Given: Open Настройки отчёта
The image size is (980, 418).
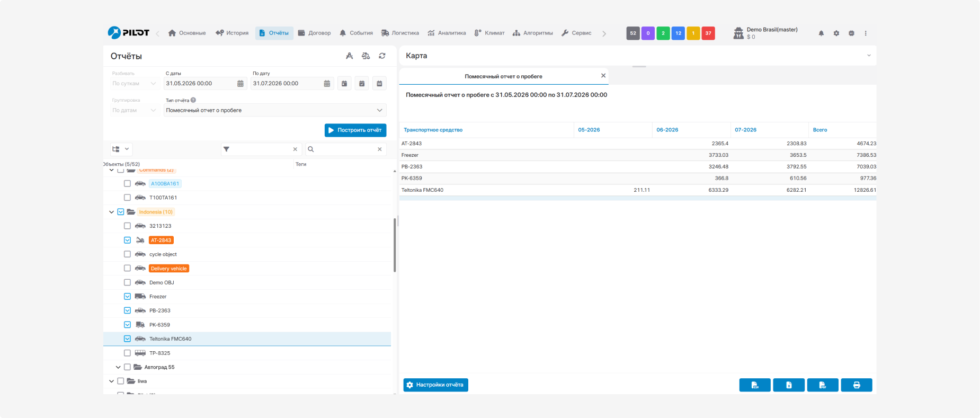Looking at the screenshot, I should pos(435,385).
